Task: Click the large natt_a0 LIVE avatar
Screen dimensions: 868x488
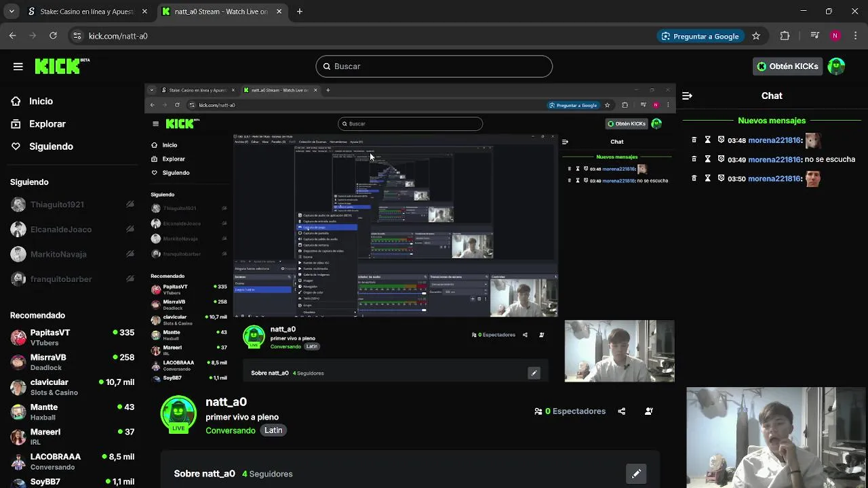Action: (178, 413)
